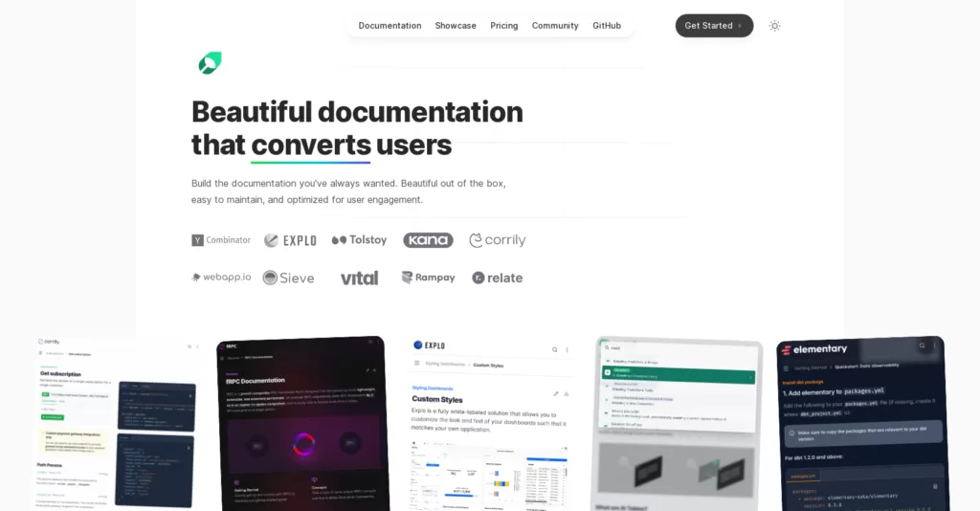Screen dimensions: 980x511
Task: Click the underlined word 'converts'
Action: pos(311,144)
